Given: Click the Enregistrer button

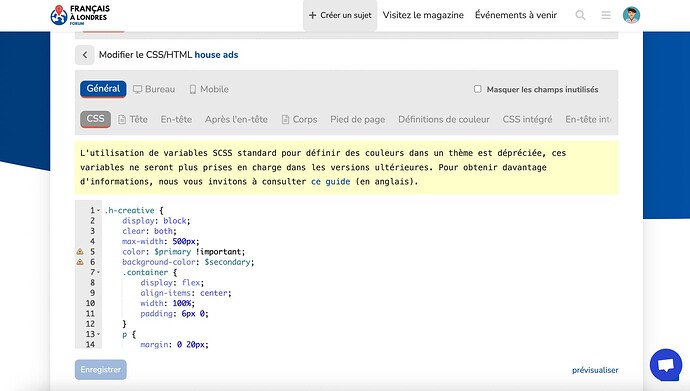Looking at the screenshot, I should pyautogui.click(x=101, y=369).
